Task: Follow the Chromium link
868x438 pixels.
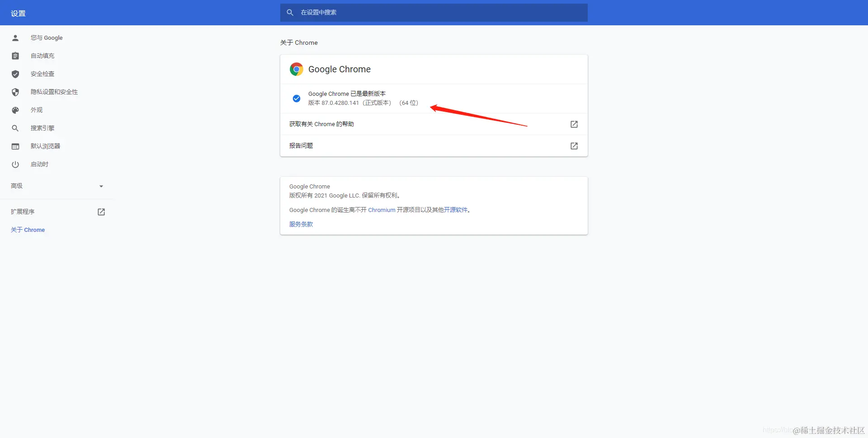Action: [381, 210]
